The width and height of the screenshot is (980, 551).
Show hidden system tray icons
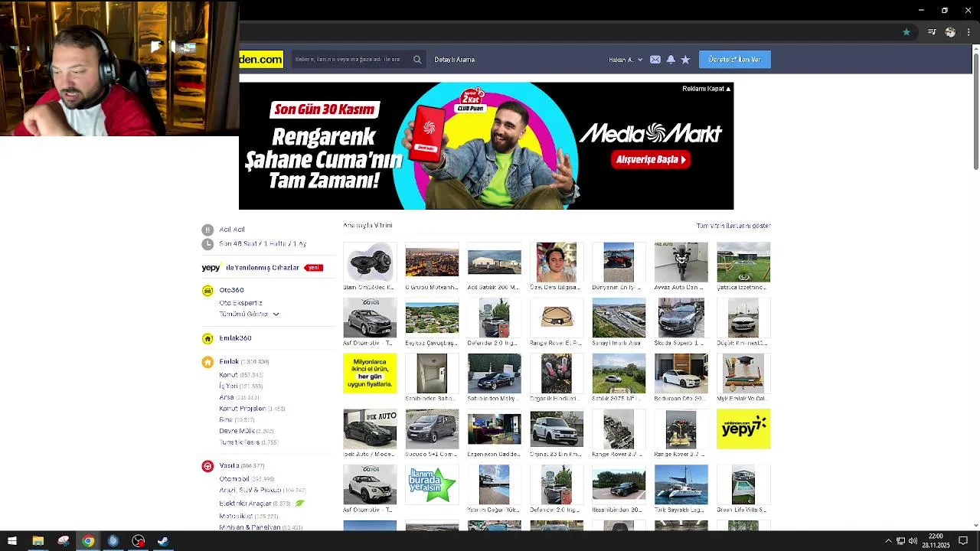pos(888,541)
